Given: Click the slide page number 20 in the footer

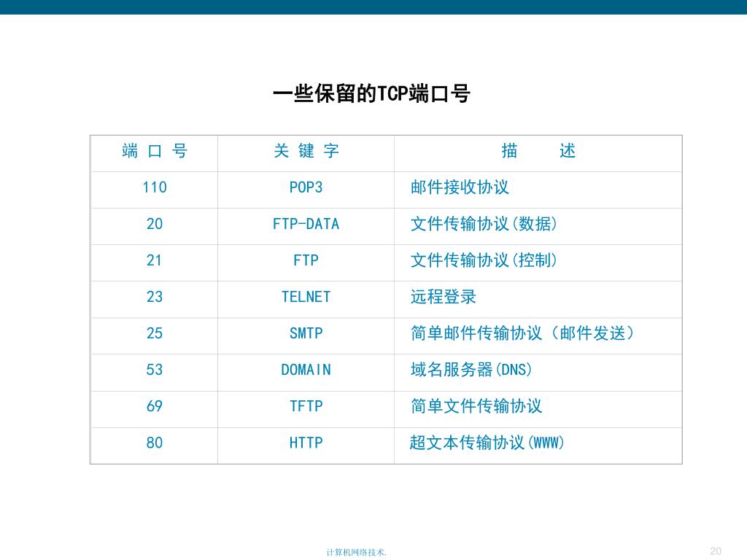Looking at the screenshot, I should [x=716, y=551].
